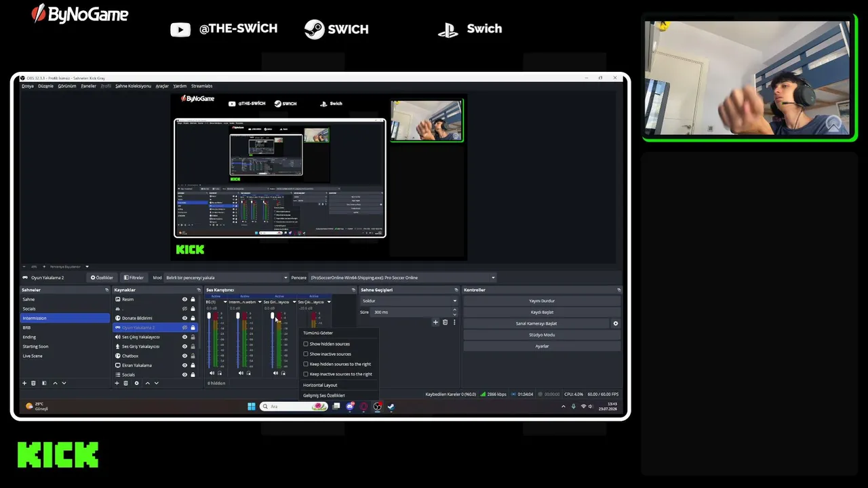Image resolution: width=868 pixels, height=488 pixels.
Task: Remove the scene transition with the trash icon
Action: [x=445, y=322]
